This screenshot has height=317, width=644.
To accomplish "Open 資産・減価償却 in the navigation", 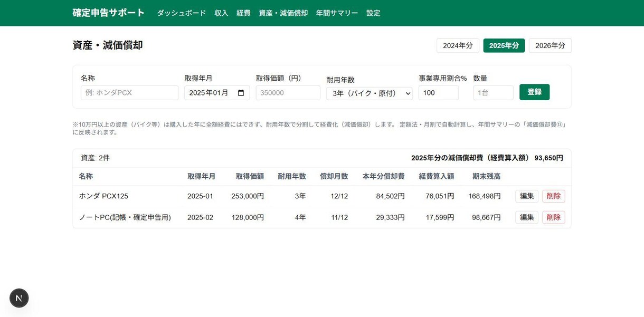I will click(x=283, y=13).
